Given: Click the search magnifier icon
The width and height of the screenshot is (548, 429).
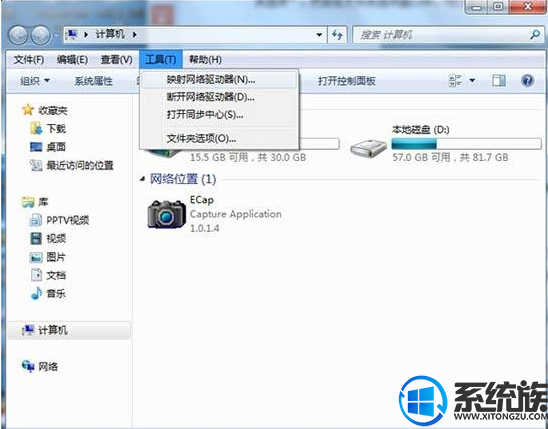Looking at the screenshot, I should pos(535,35).
